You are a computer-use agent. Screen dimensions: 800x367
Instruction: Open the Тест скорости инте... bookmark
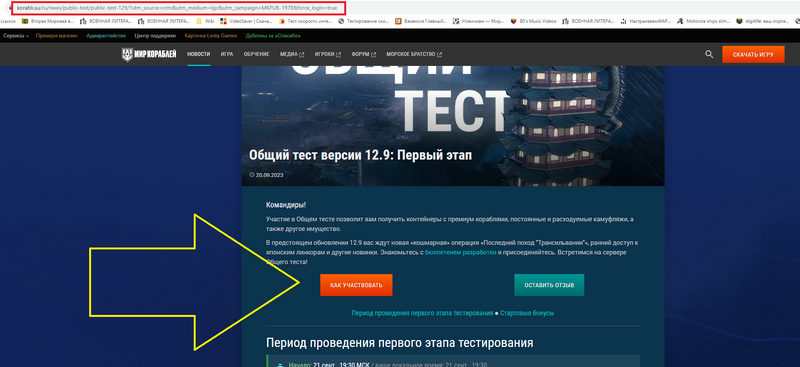click(305, 21)
